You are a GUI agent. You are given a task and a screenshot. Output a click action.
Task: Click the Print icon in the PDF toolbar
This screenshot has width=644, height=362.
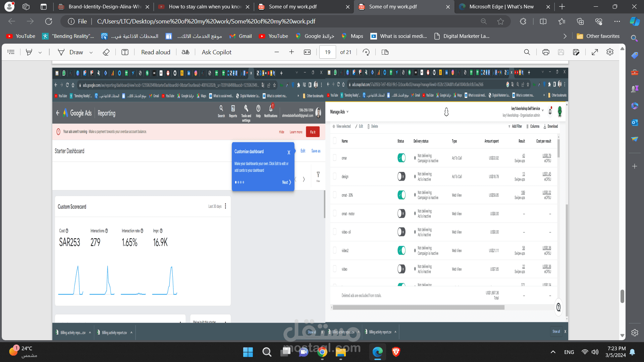546,52
